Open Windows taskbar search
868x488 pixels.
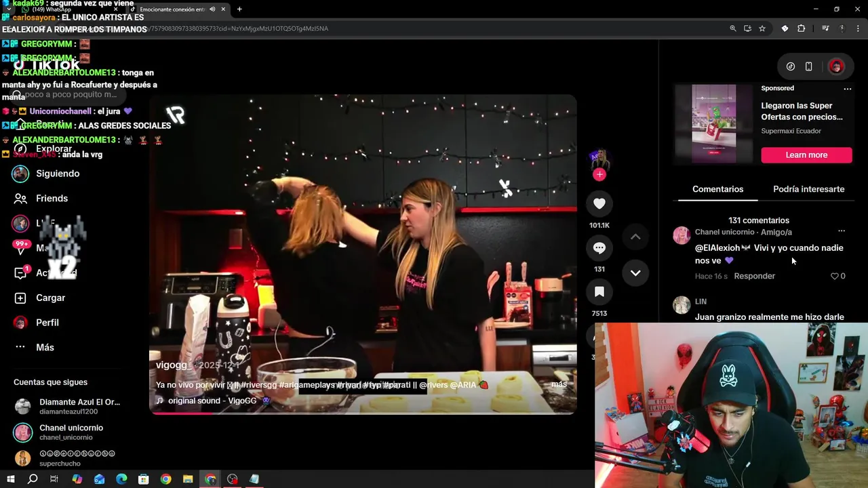coord(33,479)
